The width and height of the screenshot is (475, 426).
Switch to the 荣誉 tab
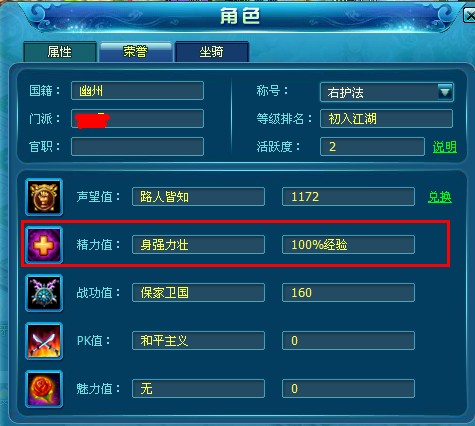click(136, 52)
